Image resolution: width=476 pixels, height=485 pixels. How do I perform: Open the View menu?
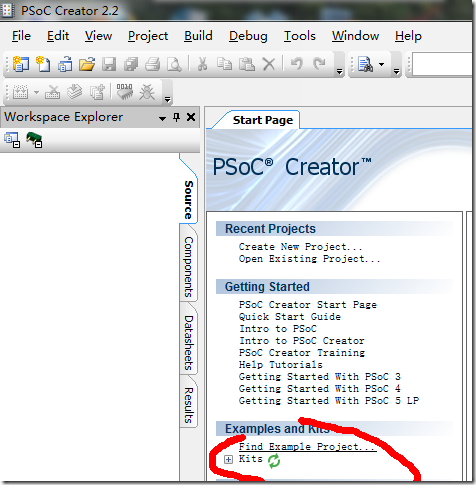click(x=98, y=36)
